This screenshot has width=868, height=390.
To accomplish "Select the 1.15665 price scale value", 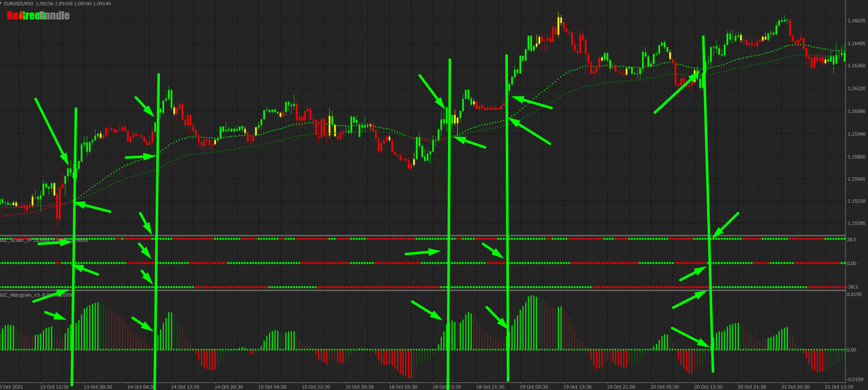I will 856,179.
